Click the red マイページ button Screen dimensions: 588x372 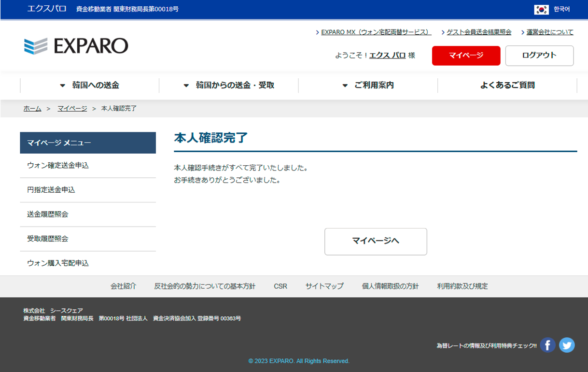(x=466, y=56)
